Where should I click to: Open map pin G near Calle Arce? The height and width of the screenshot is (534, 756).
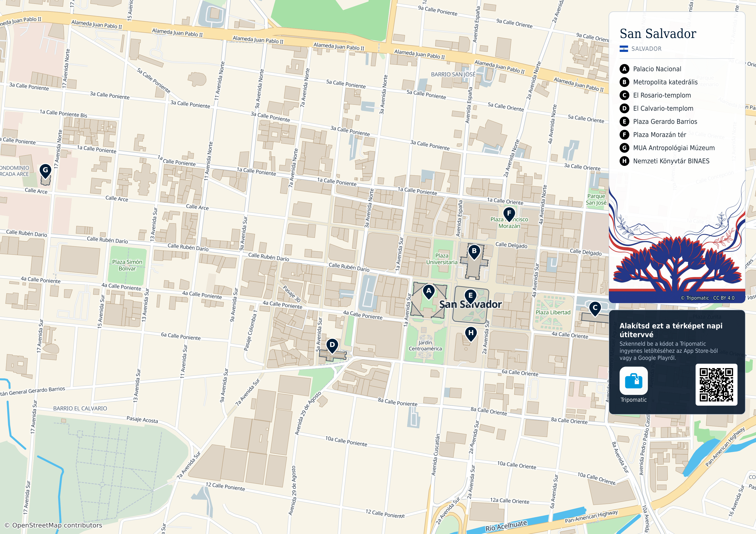tap(46, 171)
